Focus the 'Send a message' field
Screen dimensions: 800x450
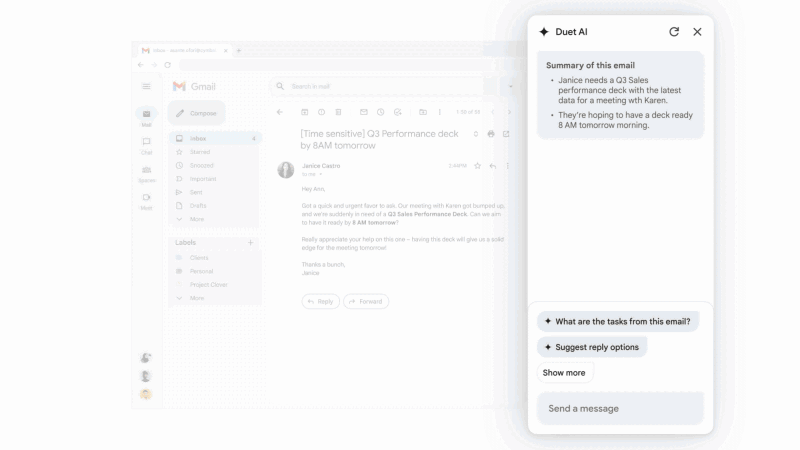[x=620, y=408]
